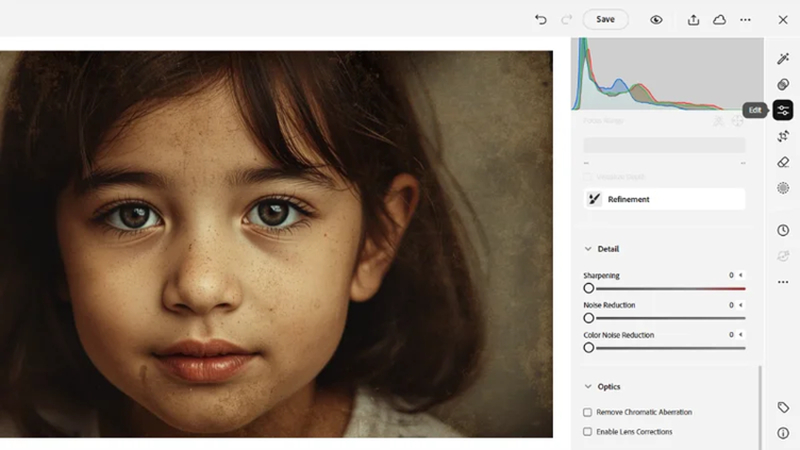Open the photo Info icon
800x450 pixels.
pos(783,433)
